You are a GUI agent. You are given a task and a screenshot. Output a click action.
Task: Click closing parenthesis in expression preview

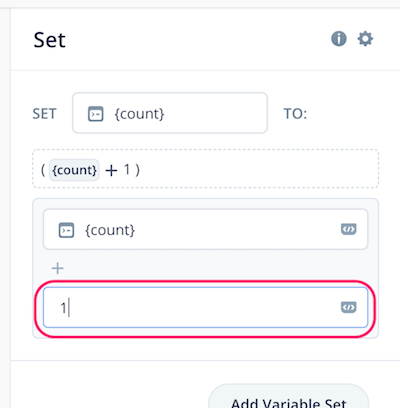(137, 170)
